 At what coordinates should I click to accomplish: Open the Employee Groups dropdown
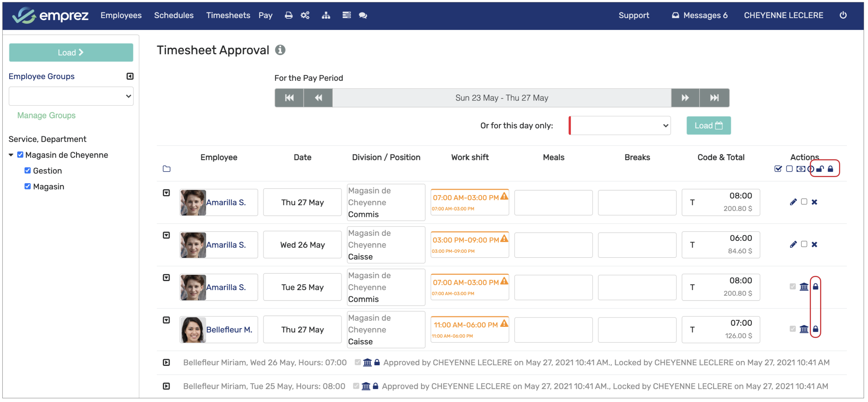pos(71,96)
